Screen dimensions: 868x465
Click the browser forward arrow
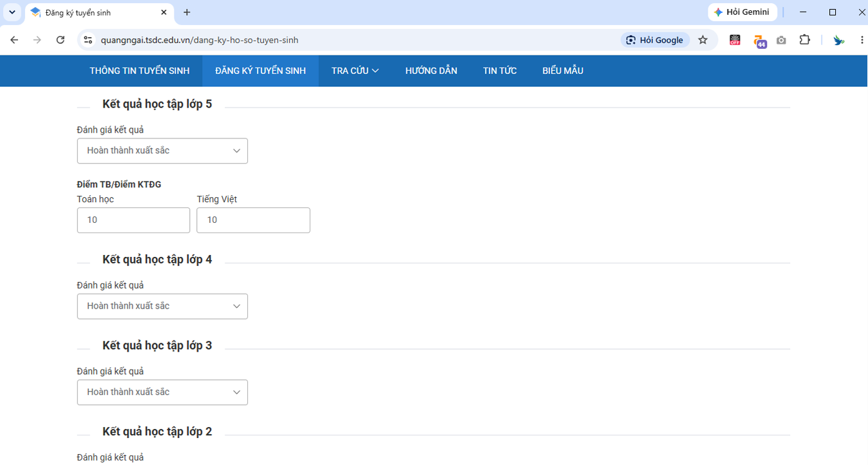click(x=37, y=40)
